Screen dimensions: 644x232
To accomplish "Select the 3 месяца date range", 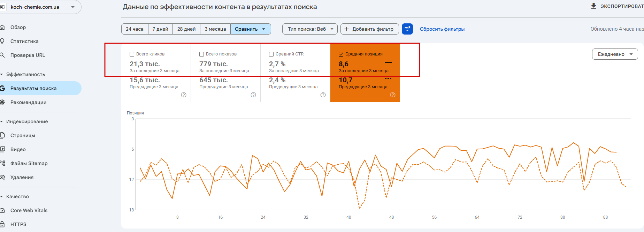I will [x=215, y=29].
